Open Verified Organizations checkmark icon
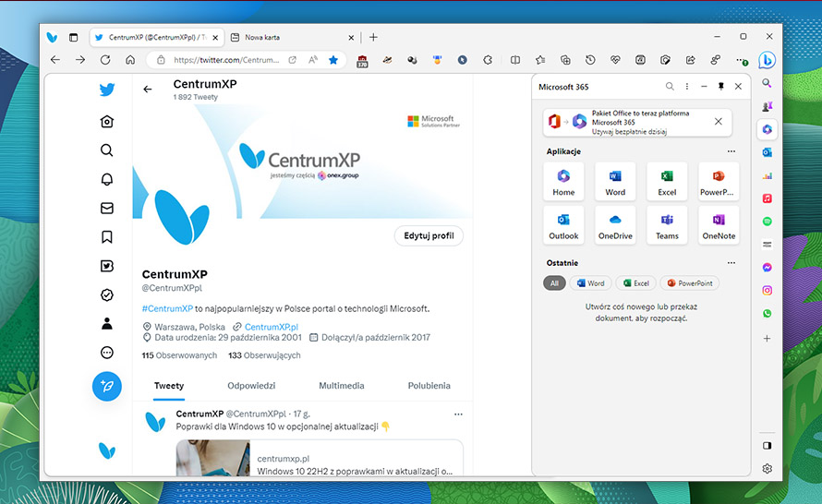The height and width of the screenshot is (504, 822). [x=107, y=295]
